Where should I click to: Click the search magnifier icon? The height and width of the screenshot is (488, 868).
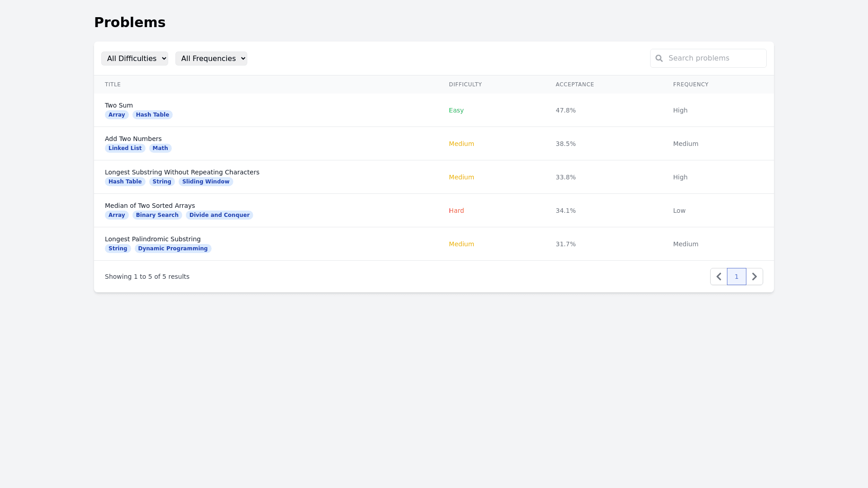[659, 58]
